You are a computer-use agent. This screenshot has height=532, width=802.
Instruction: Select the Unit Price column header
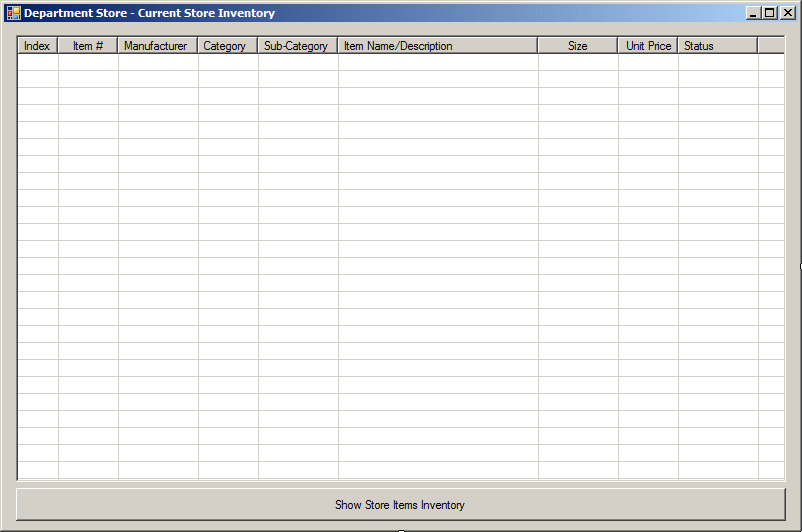[648, 46]
